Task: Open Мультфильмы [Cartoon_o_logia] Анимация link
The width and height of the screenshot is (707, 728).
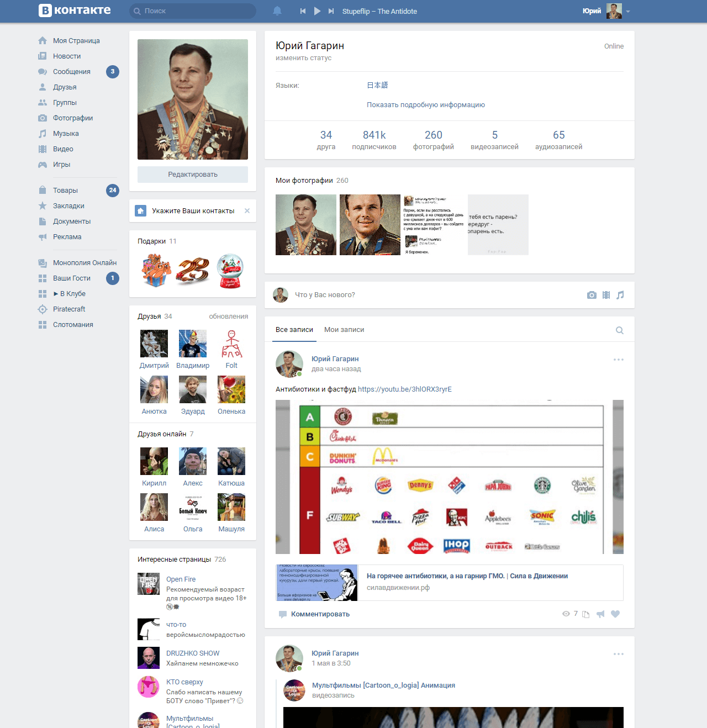Action: [383, 685]
